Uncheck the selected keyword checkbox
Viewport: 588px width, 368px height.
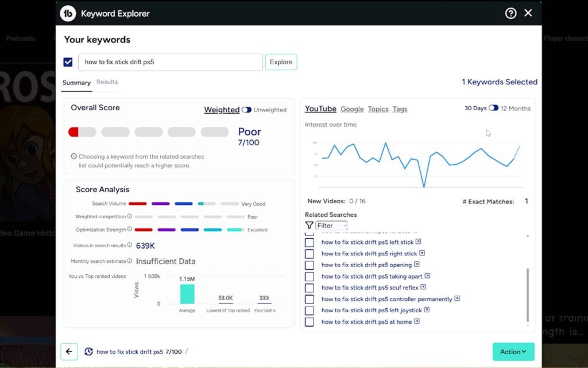[68, 62]
